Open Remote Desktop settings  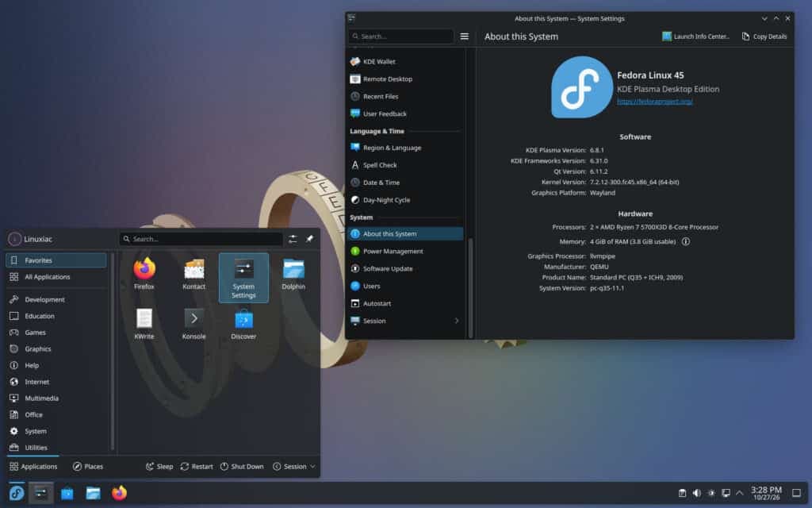[405, 79]
